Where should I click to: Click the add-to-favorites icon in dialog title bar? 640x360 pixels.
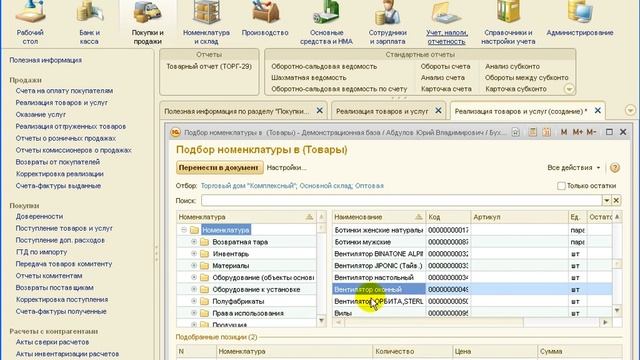point(516,132)
